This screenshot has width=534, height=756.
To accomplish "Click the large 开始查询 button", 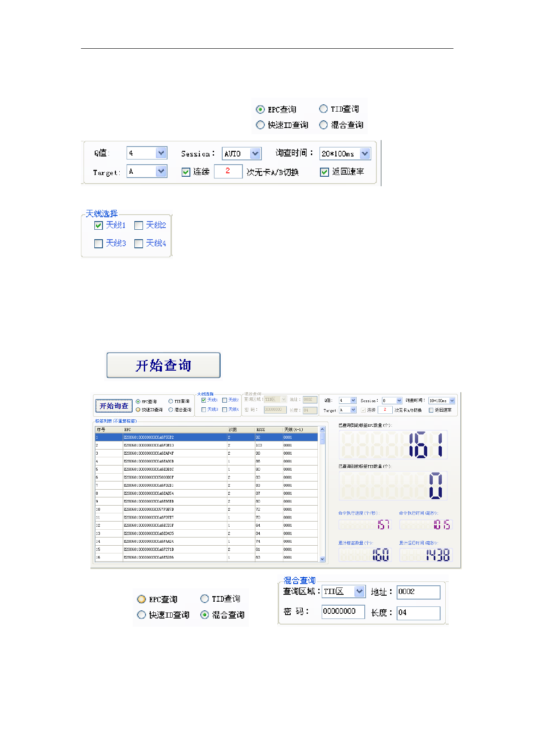I will point(163,365).
